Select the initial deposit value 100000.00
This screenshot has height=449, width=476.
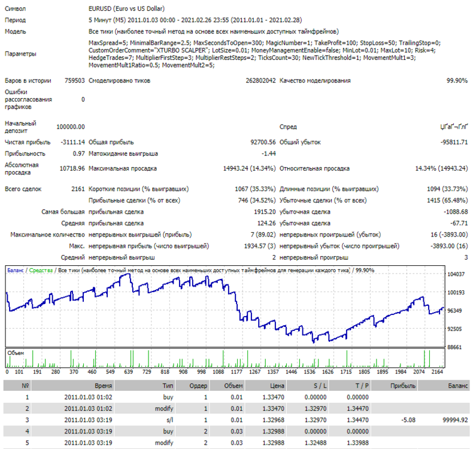pyautogui.click(x=71, y=127)
